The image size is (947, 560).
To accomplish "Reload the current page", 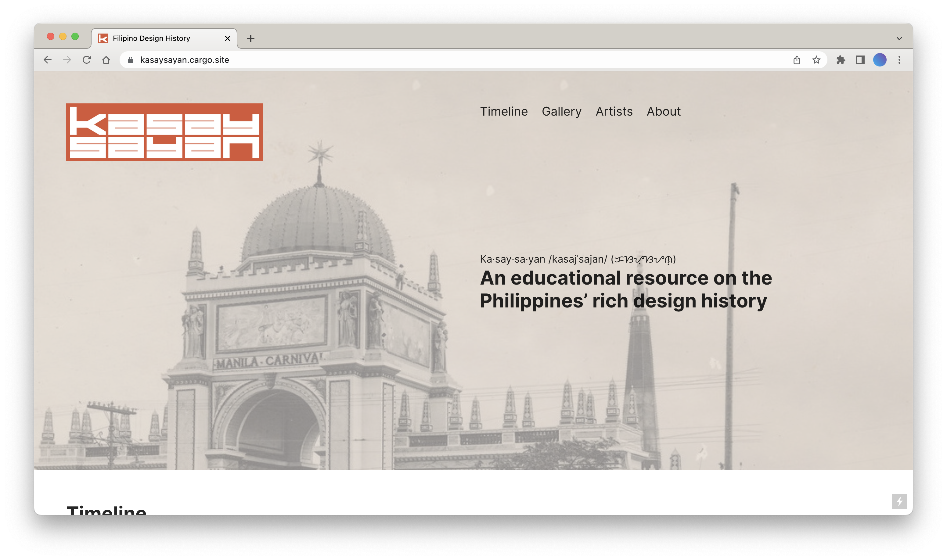I will pos(87,59).
